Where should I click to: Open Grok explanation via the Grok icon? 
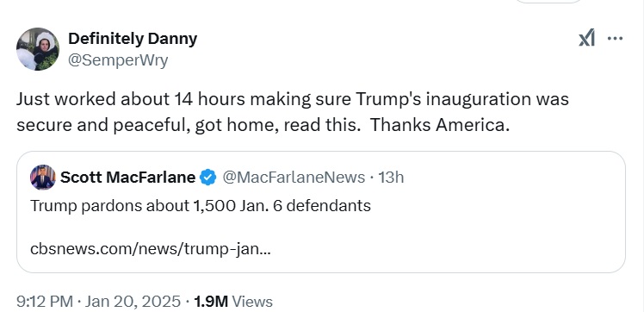(586, 39)
